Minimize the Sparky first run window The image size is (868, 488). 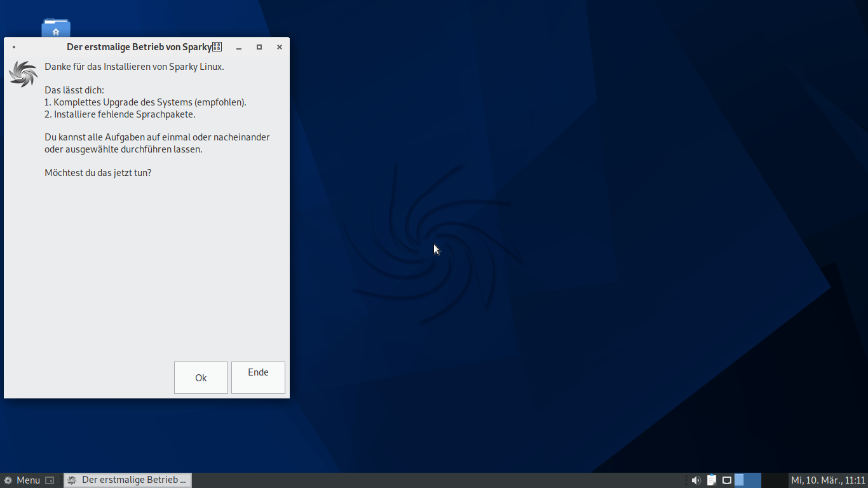click(x=239, y=47)
